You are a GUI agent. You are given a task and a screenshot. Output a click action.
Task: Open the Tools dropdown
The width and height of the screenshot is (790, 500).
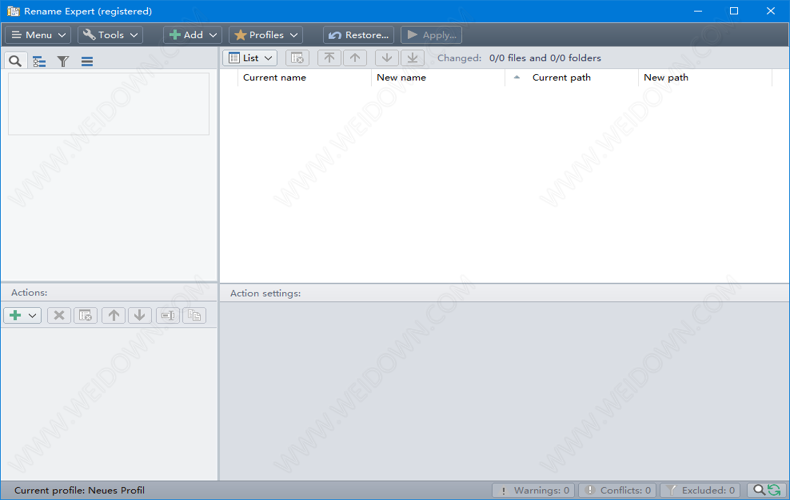click(110, 35)
